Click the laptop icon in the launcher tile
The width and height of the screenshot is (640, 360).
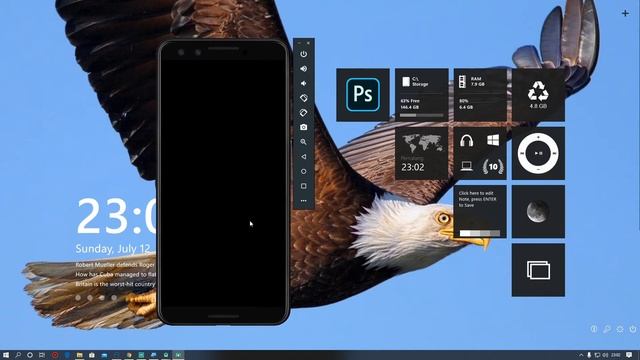pos(467,166)
